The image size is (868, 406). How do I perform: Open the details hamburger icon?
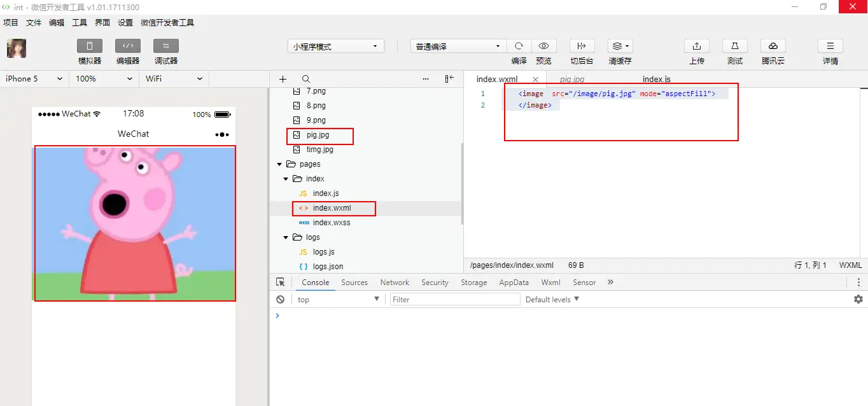[x=830, y=46]
